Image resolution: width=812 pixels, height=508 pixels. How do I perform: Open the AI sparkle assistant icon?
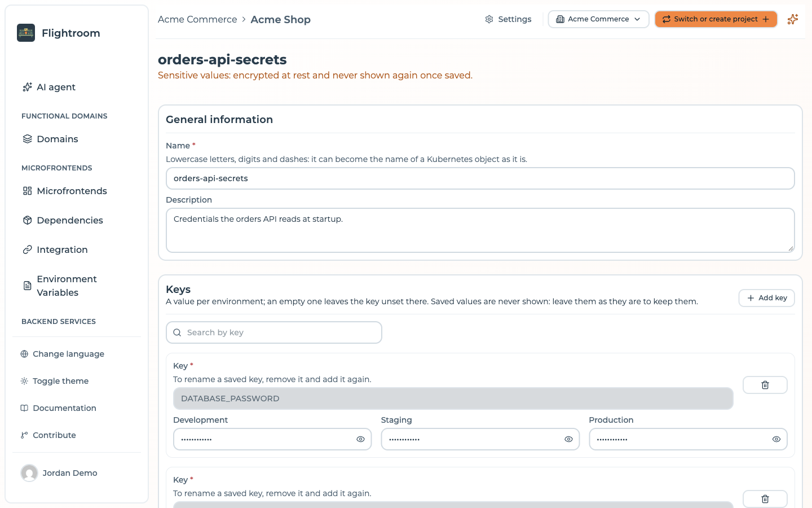pos(793,19)
